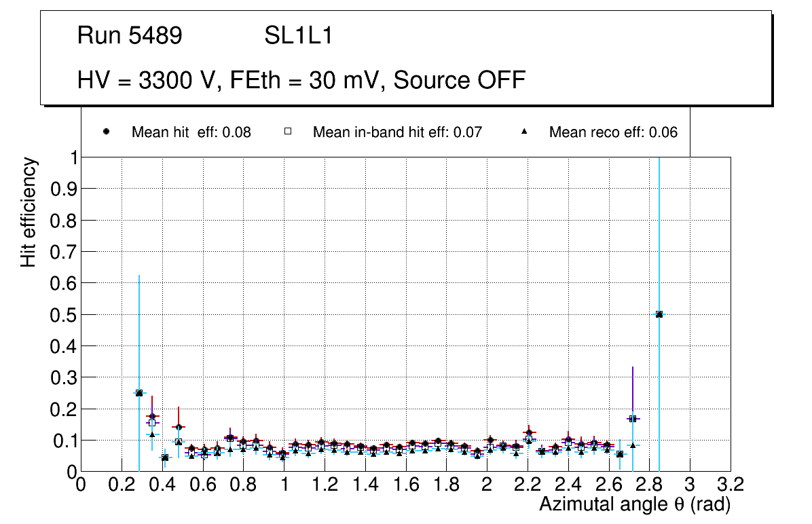This screenshot has height=524, width=812.
Task: Click the data marker peak near 2.2 rad
Action: [x=529, y=433]
